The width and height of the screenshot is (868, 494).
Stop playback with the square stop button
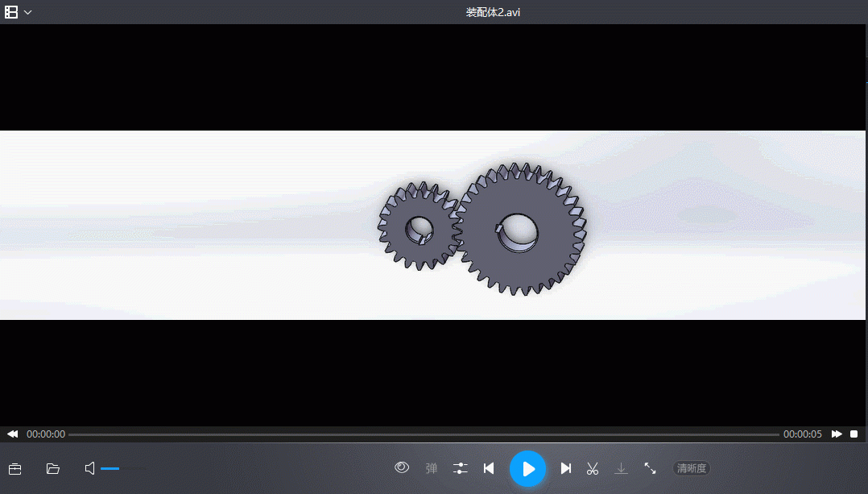click(856, 434)
